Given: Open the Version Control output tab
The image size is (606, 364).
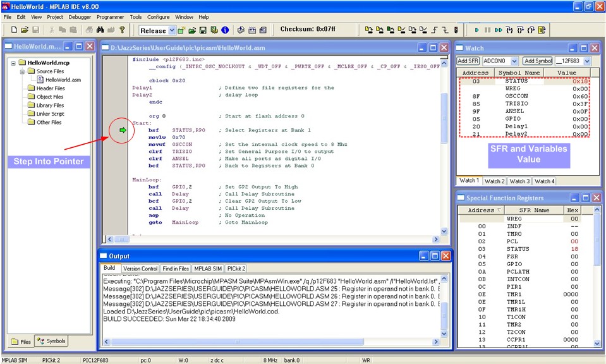Looking at the screenshot, I should [x=140, y=269].
